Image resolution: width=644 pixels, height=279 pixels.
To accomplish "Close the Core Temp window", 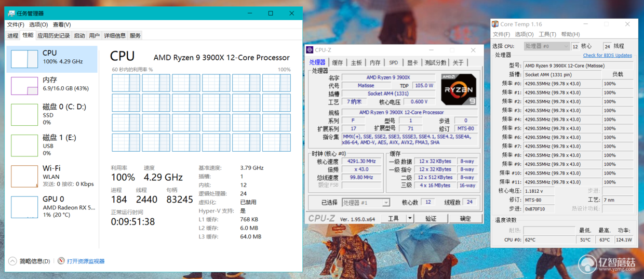I will pos(627,24).
